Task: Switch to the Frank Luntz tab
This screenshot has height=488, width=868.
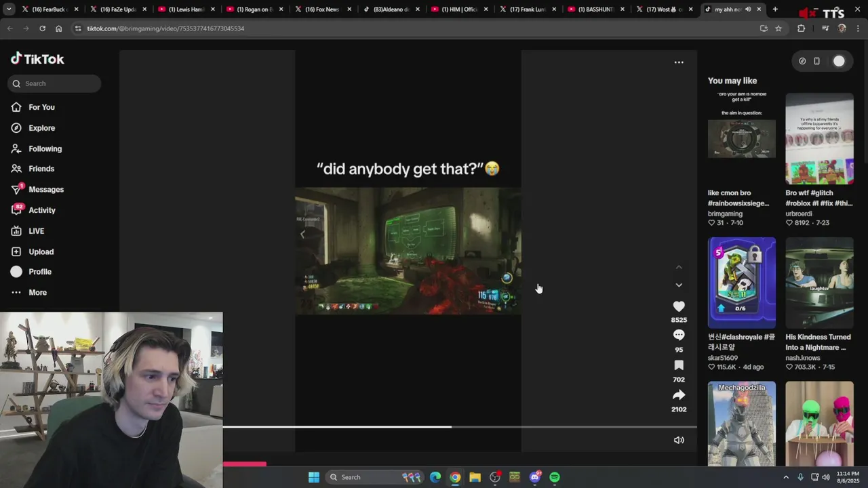Action: 527,9
